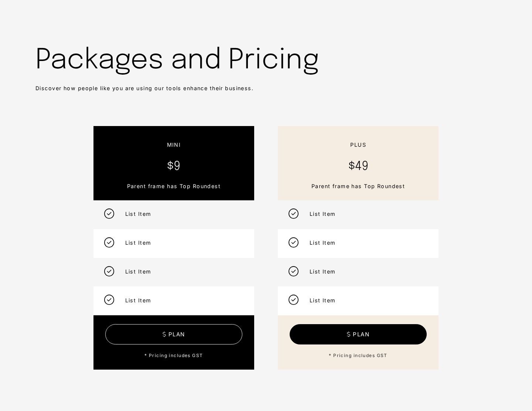Click the fourth checkmark icon in the PLUS card

click(x=293, y=300)
